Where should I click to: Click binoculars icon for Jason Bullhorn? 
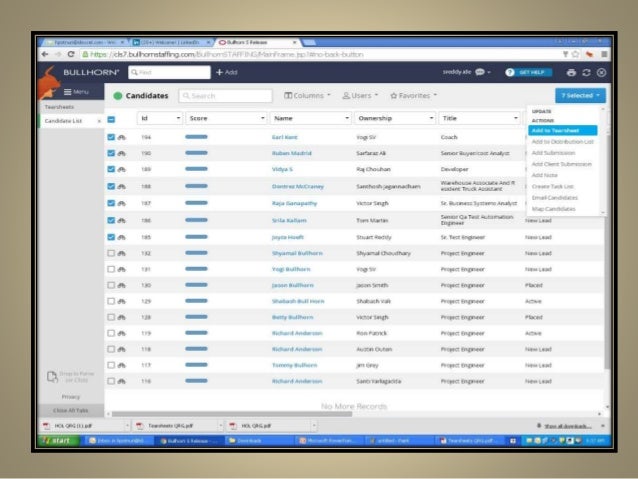(122, 285)
